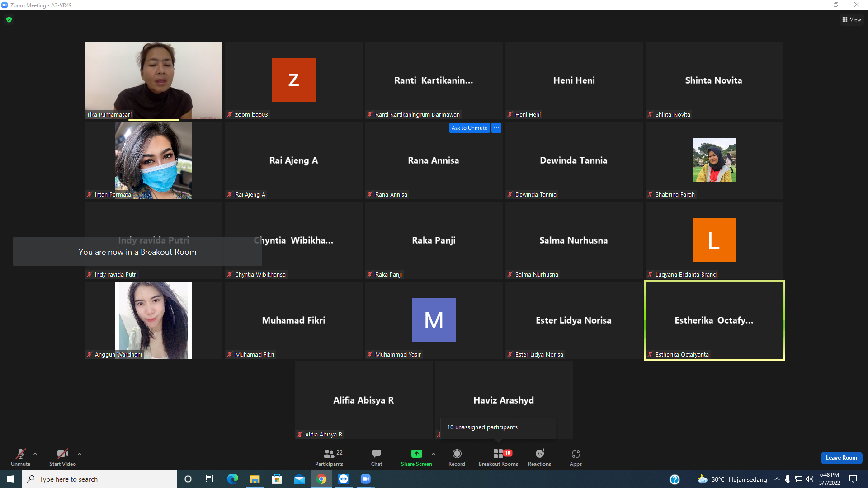The image size is (868, 488).
Task: Switch to Google Chrome on the taskbar
Action: 321,479
